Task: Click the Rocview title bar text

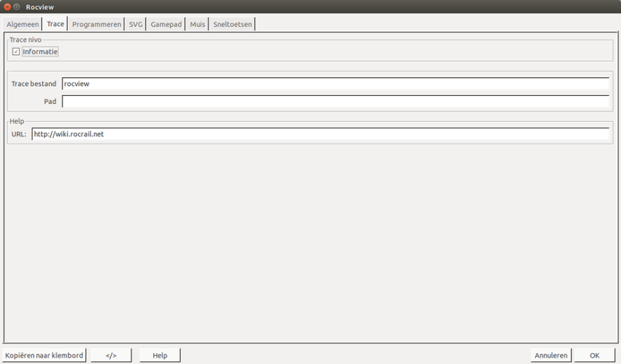Action: (40, 7)
